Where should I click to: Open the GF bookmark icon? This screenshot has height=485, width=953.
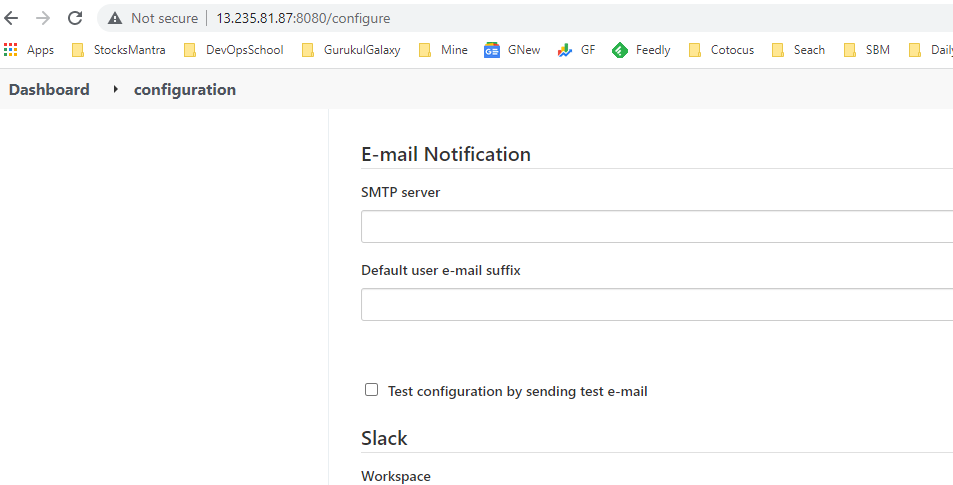(x=565, y=50)
